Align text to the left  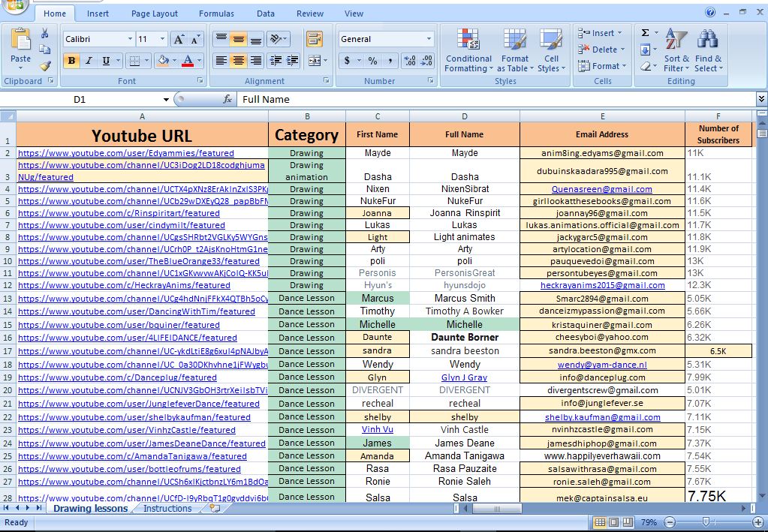pyautogui.click(x=221, y=60)
